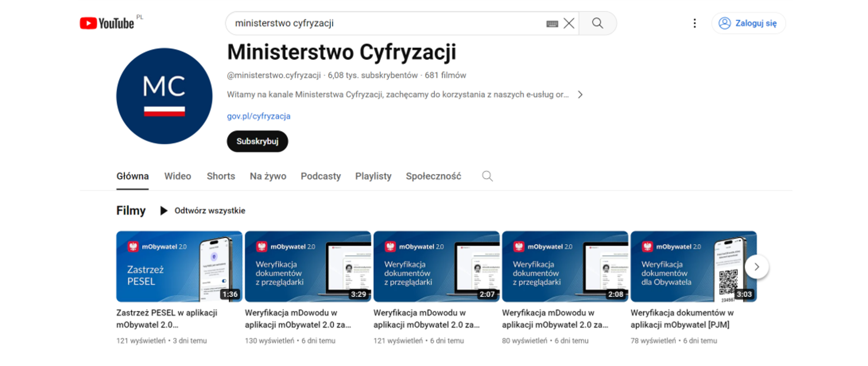Image resolution: width=868 pixels, height=366 pixels.
Task: Open video title with 130 wyświetleń
Action: tap(298, 319)
